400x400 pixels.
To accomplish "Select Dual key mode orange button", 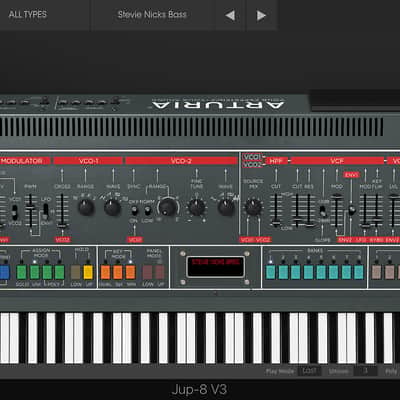I will coord(105,272).
